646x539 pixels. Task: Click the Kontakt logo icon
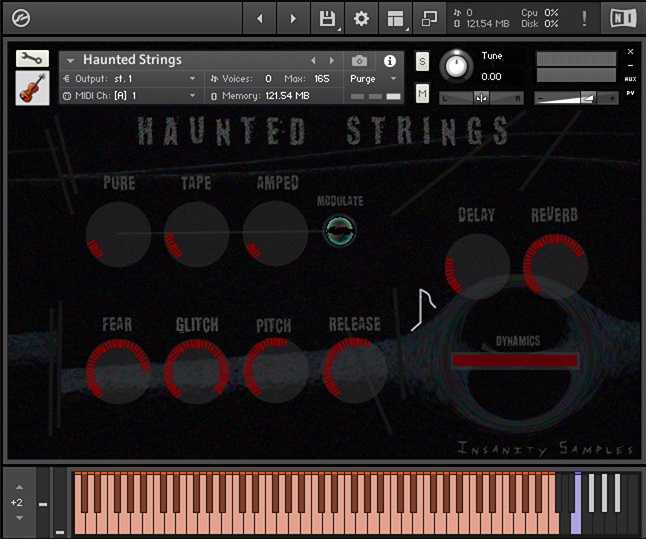[21, 18]
